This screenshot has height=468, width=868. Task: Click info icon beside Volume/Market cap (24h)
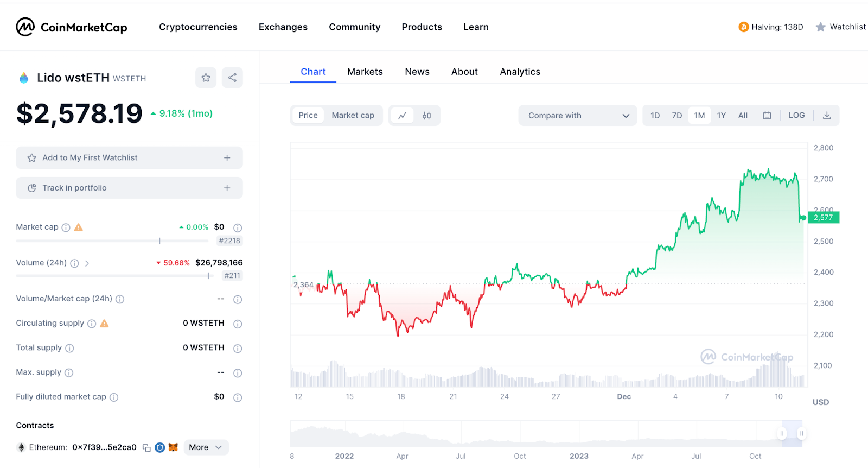[x=120, y=299]
